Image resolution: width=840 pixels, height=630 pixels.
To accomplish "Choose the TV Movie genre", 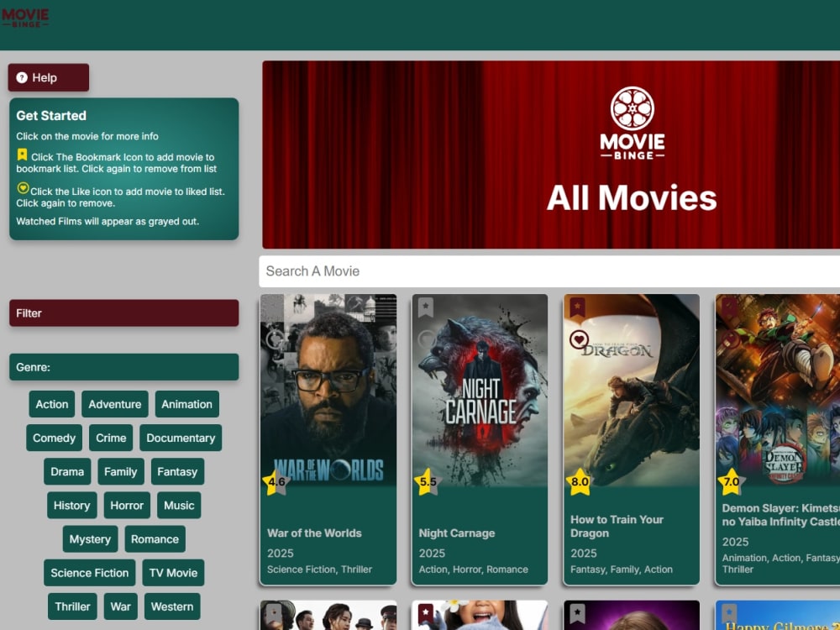I will coord(173,573).
